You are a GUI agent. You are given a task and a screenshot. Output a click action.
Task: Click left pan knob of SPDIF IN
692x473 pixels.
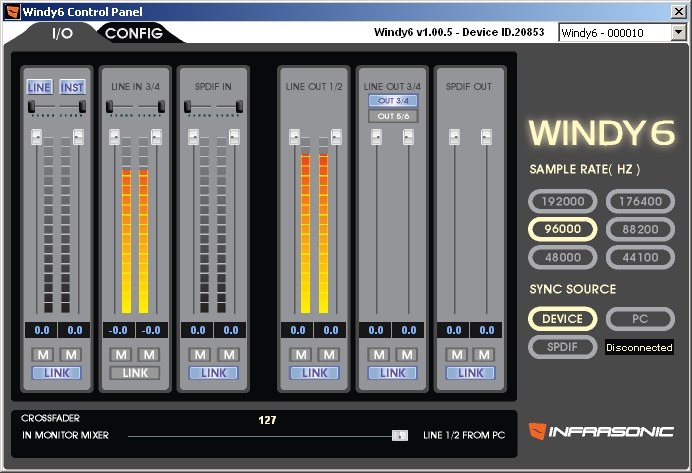(188, 106)
